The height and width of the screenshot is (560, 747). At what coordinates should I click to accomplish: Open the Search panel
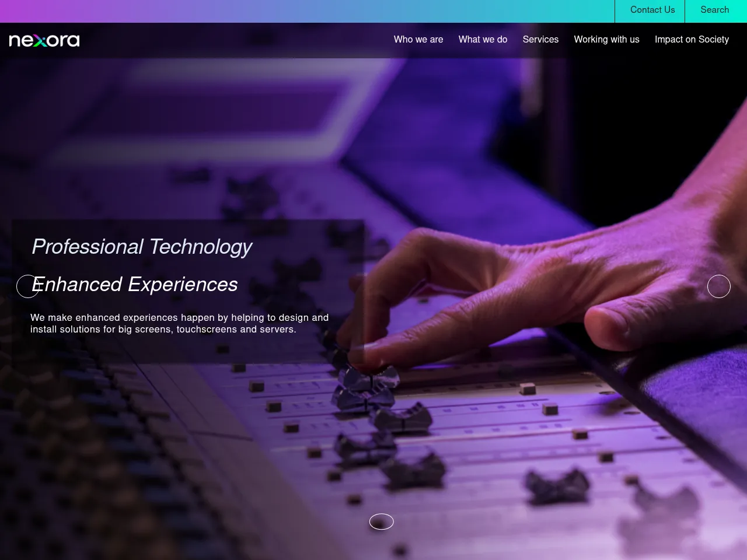(x=714, y=10)
